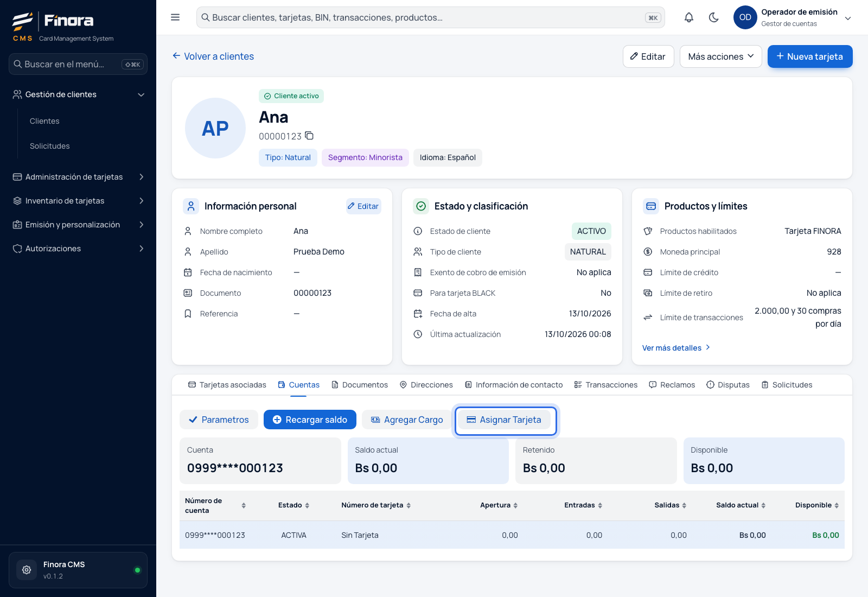Sort by Saldo actual column arrows
Screen dimensions: 868x597
tap(763, 505)
